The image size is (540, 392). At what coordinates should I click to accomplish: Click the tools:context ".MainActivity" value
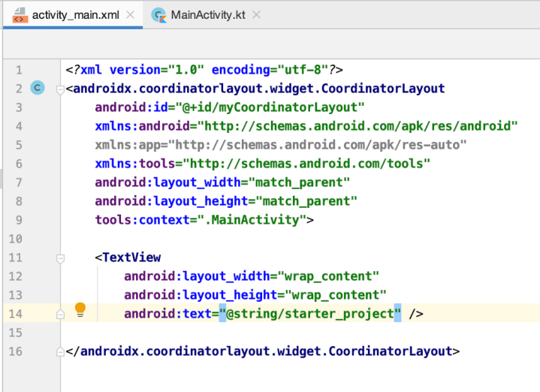[252, 220]
